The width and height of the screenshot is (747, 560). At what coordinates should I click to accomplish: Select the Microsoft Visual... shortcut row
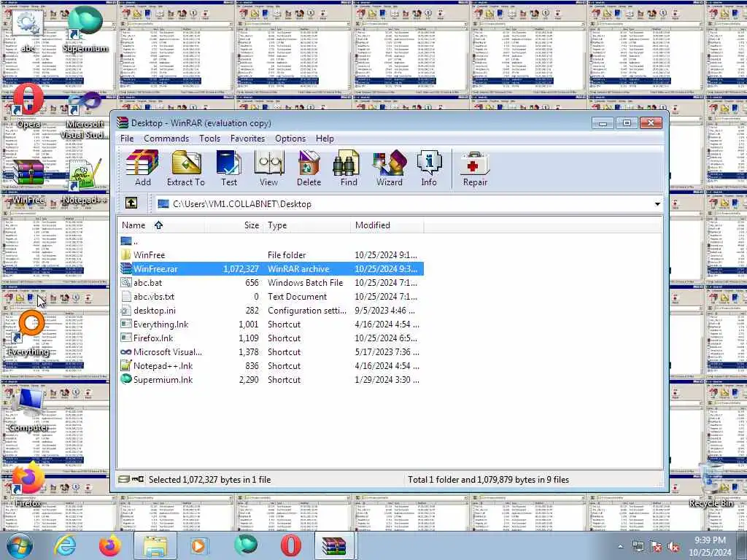[271, 352]
